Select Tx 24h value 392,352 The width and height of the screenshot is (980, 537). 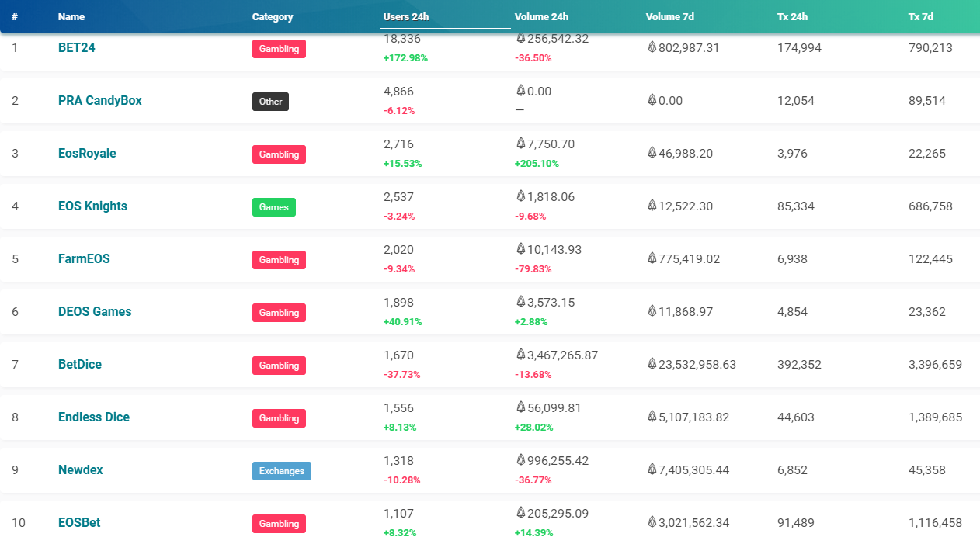(799, 364)
